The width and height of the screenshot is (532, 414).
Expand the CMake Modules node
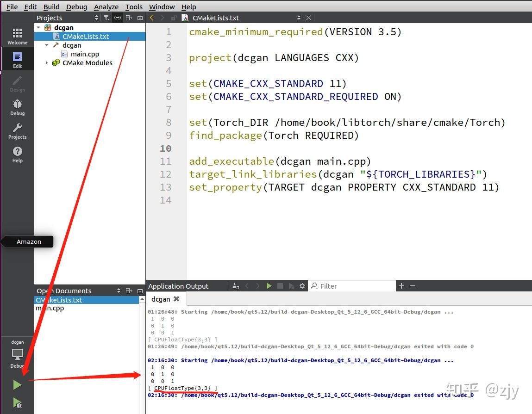coord(47,63)
